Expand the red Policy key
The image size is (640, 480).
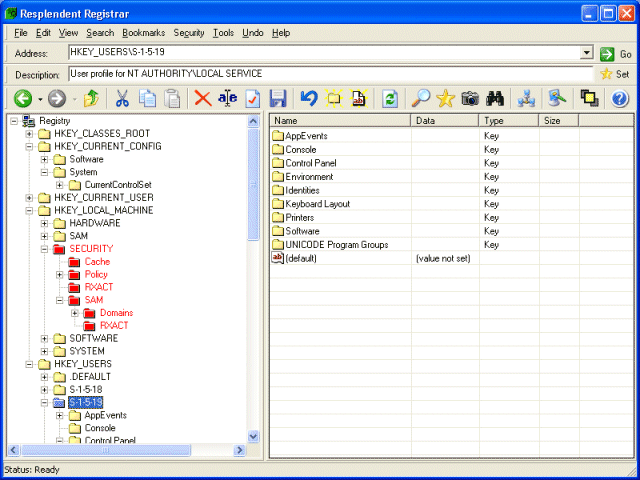(x=60, y=274)
